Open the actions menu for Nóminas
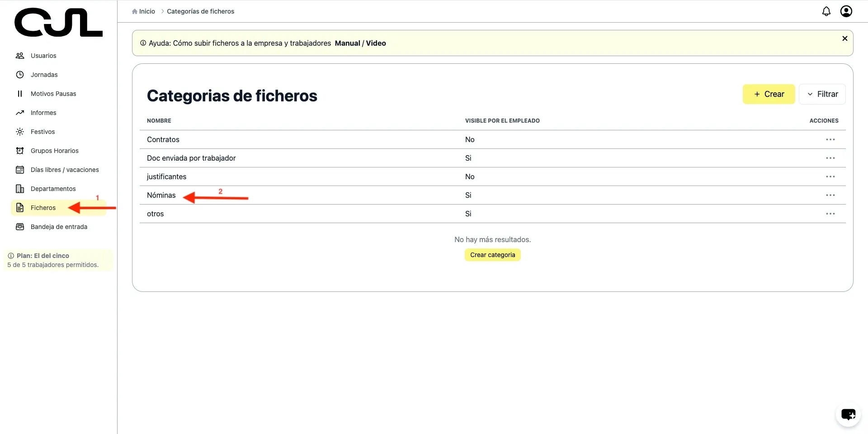 pyautogui.click(x=830, y=195)
